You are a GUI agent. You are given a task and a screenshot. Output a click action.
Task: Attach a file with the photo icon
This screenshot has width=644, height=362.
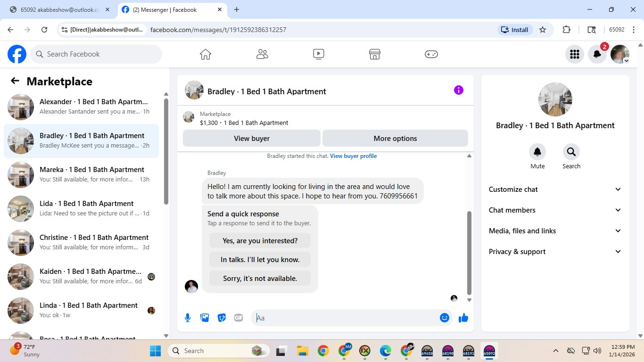(x=205, y=318)
